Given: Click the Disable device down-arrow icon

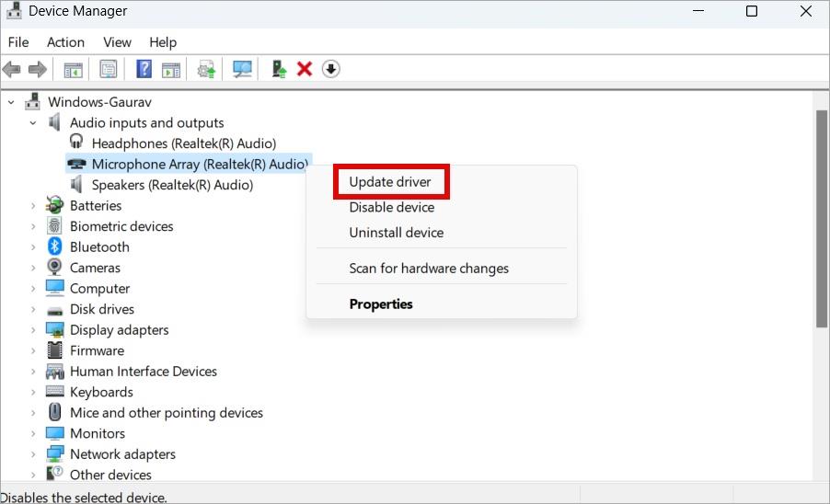Looking at the screenshot, I should coord(331,69).
